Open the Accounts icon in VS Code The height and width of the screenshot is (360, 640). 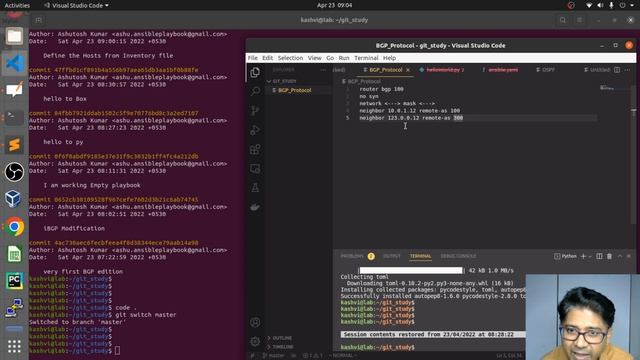coord(255,322)
